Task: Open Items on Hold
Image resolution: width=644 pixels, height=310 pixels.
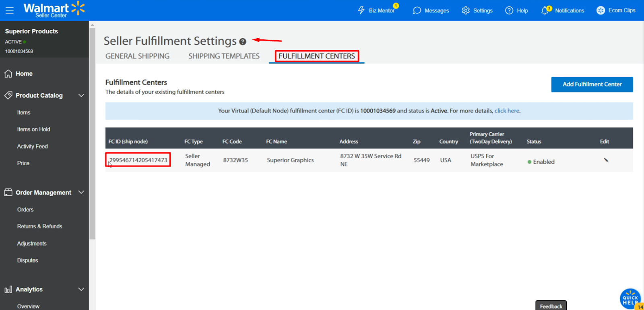Action: tap(33, 129)
